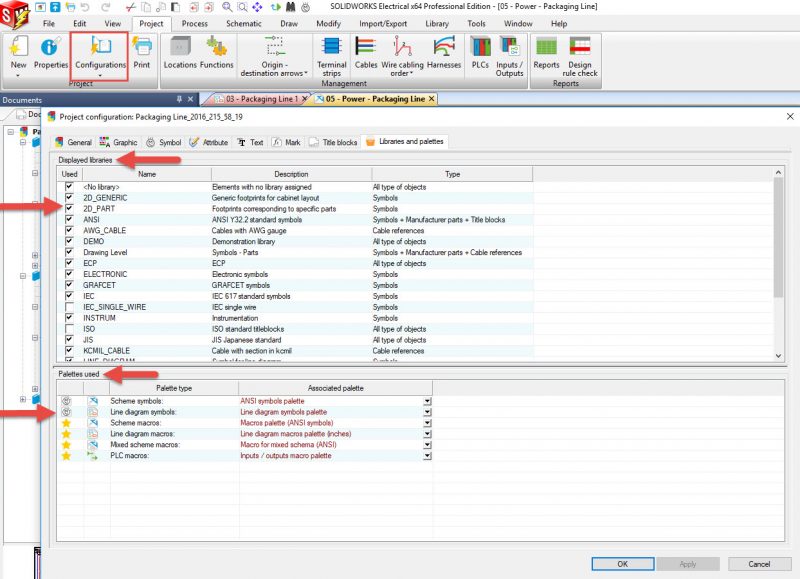
Task: Sort libraries by Type column header
Action: [x=453, y=174]
